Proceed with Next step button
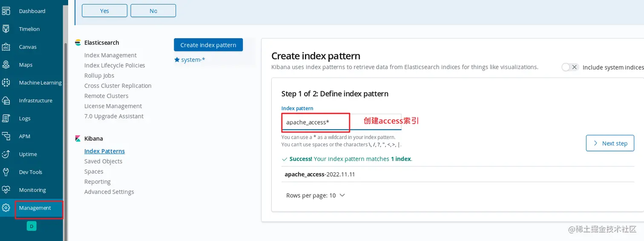This screenshot has width=644, height=241. pyautogui.click(x=610, y=143)
